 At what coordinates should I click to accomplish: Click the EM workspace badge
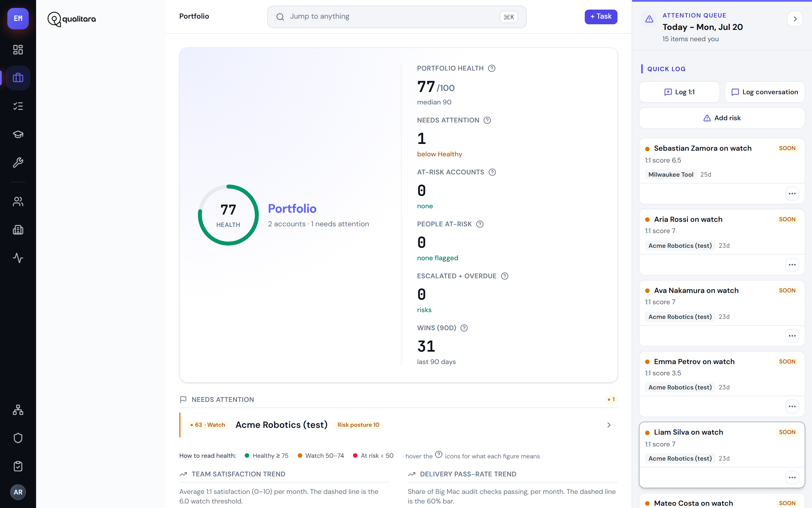tap(18, 18)
